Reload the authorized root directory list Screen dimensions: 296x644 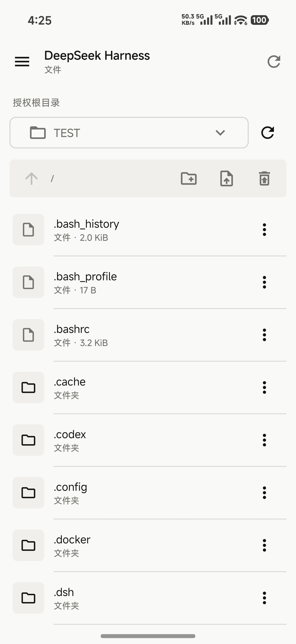(267, 132)
